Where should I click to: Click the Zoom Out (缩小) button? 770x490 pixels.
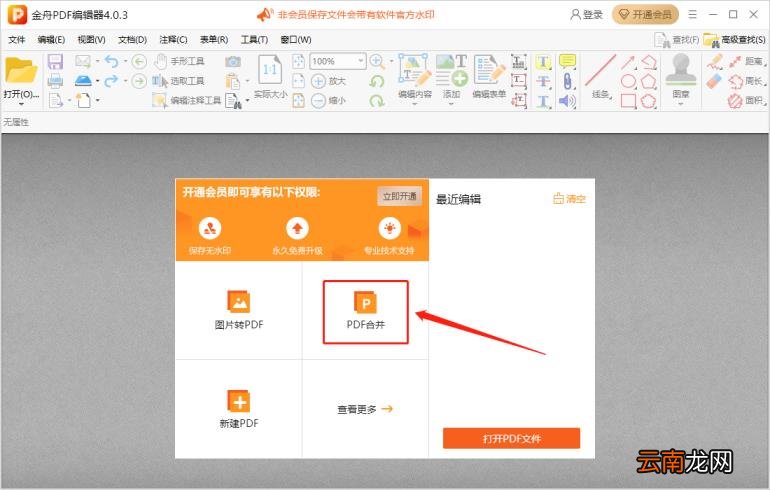328,101
